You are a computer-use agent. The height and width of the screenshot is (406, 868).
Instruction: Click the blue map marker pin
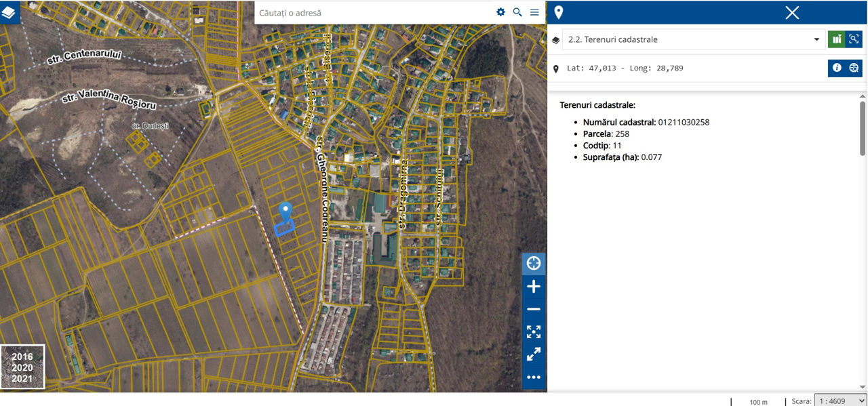285,211
